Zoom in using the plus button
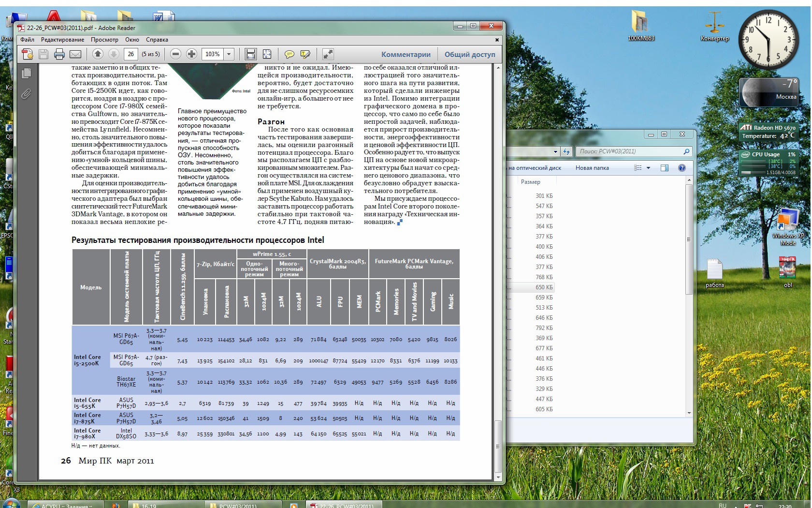 pos(191,54)
